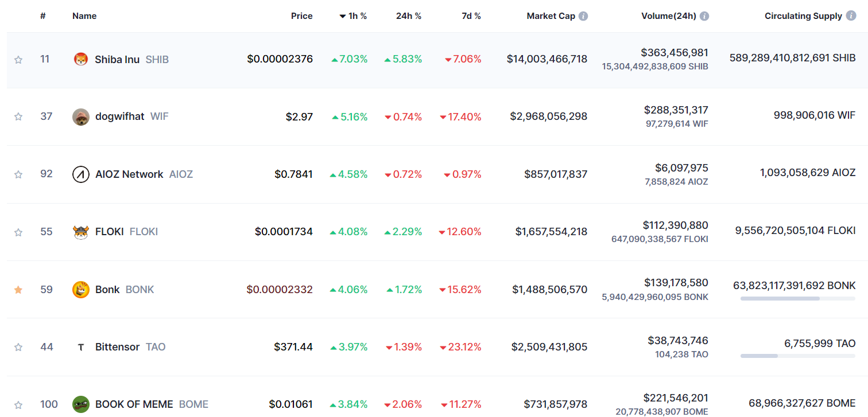
Task: Open the Bittensor TAO page
Action: click(130, 346)
